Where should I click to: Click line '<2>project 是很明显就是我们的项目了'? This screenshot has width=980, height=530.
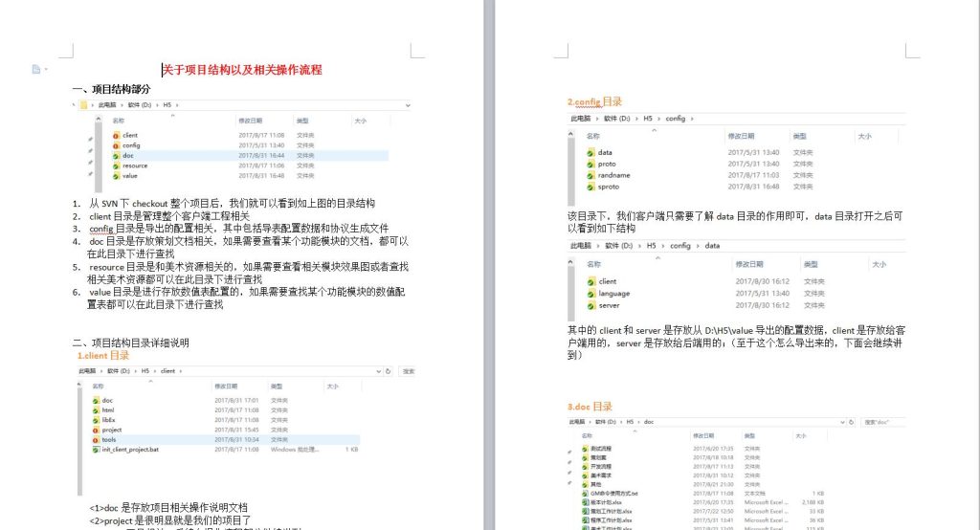[169, 520]
